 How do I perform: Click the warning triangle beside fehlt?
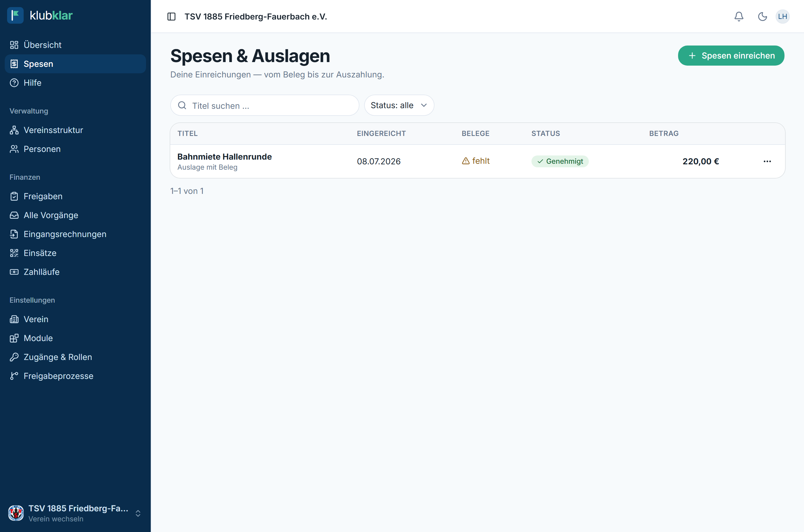tap(466, 161)
